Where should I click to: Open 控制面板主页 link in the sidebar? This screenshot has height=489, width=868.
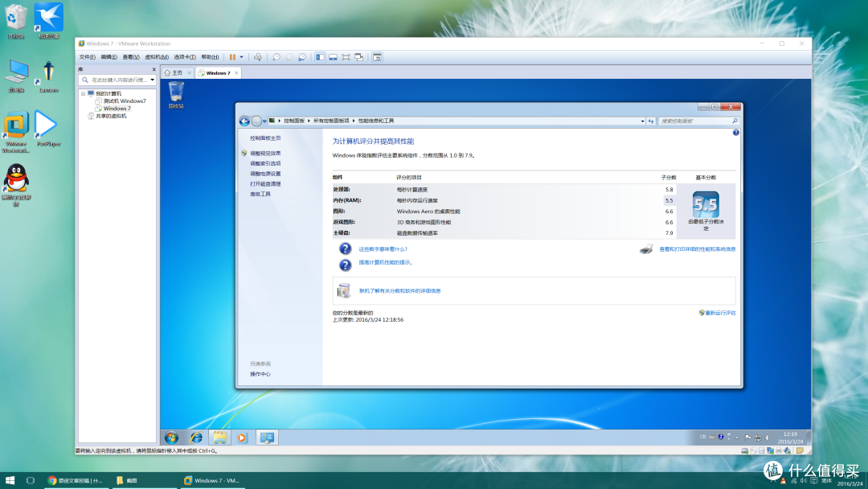265,138
